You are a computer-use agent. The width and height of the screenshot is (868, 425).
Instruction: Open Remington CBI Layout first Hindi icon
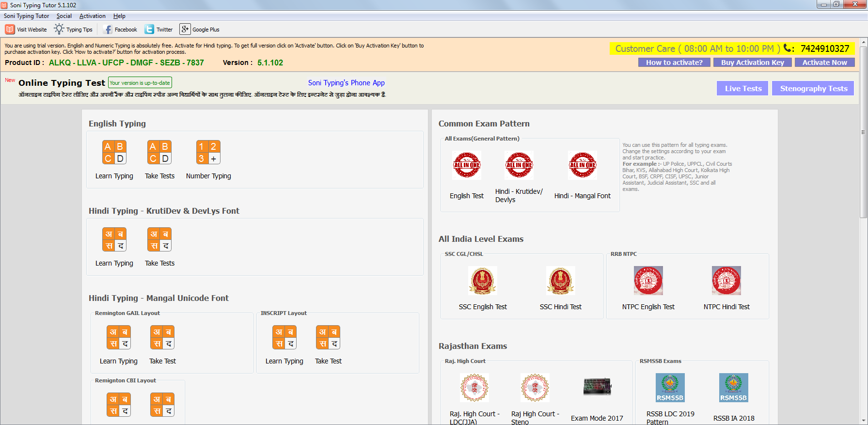coord(119,405)
